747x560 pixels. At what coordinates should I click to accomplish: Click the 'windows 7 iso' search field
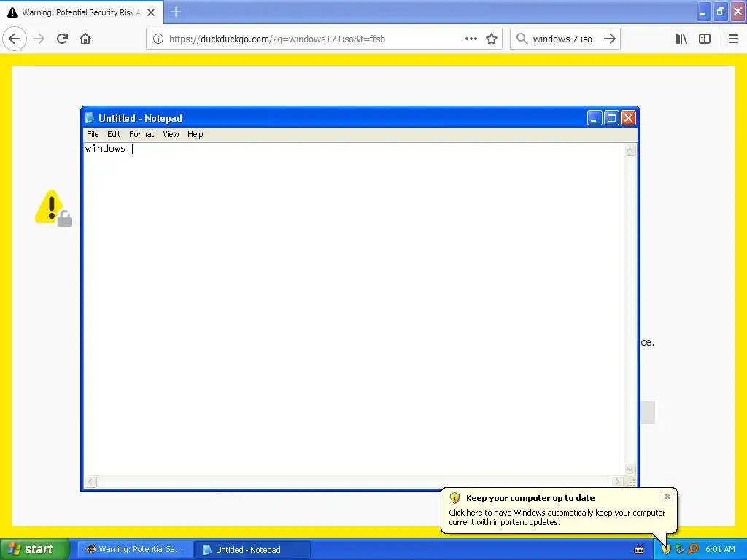click(x=565, y=39)
